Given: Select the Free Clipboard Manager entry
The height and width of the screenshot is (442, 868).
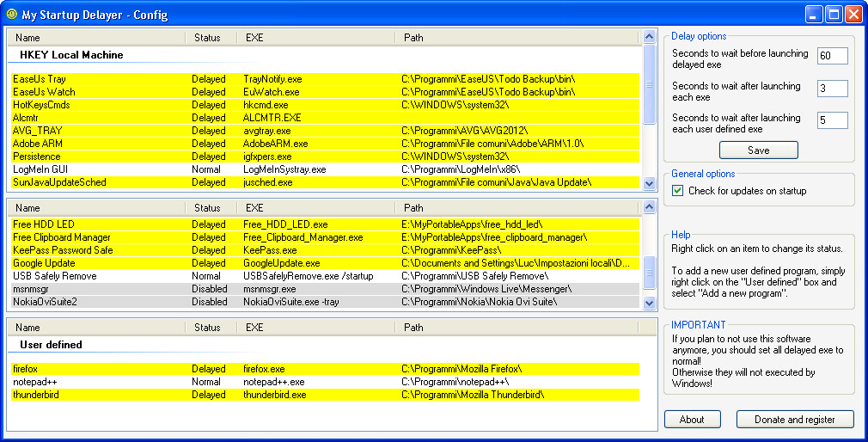Looking at the screenshot, I should tap(326, 237).
